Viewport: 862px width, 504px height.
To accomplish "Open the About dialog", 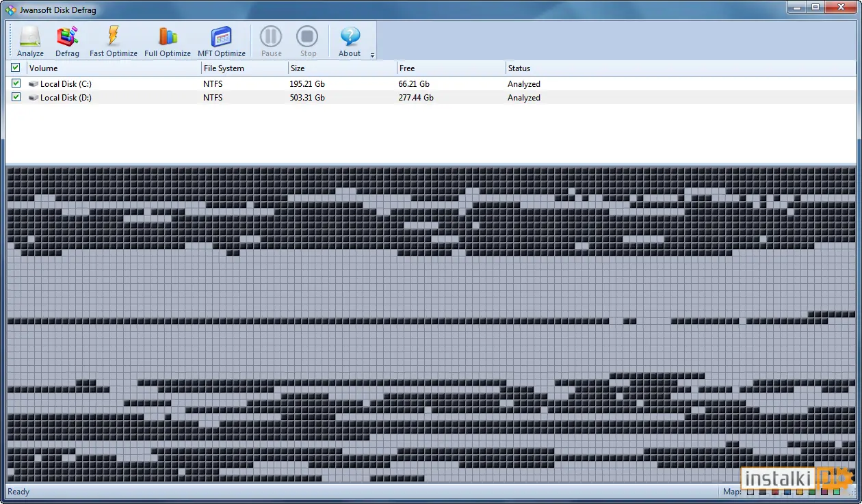I will tap(350, 41).
